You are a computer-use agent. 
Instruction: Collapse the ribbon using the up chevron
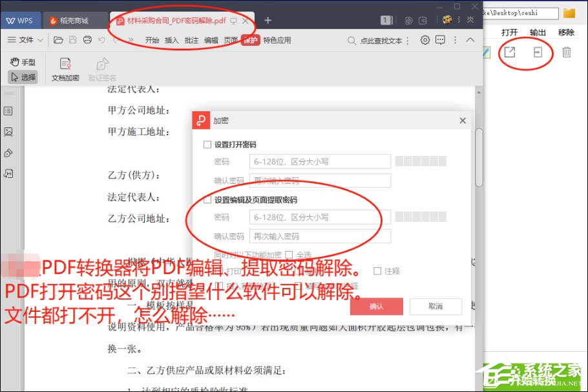point(470,39)
